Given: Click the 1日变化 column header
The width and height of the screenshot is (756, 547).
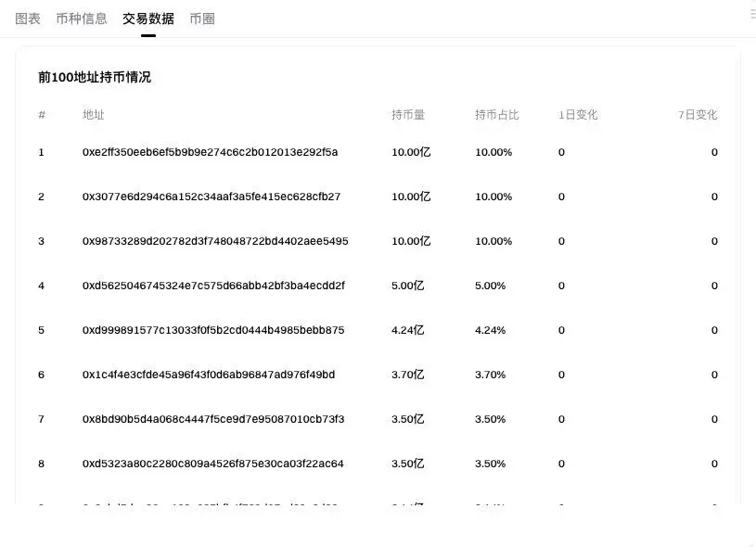Looking at the screenshot, I should [x=578, y=115].
